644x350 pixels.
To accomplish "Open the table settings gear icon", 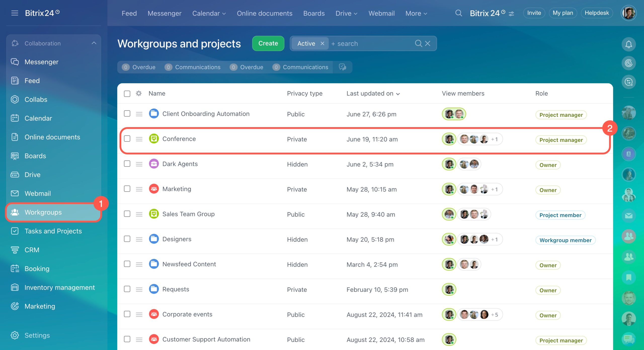I will click(139, 93).
